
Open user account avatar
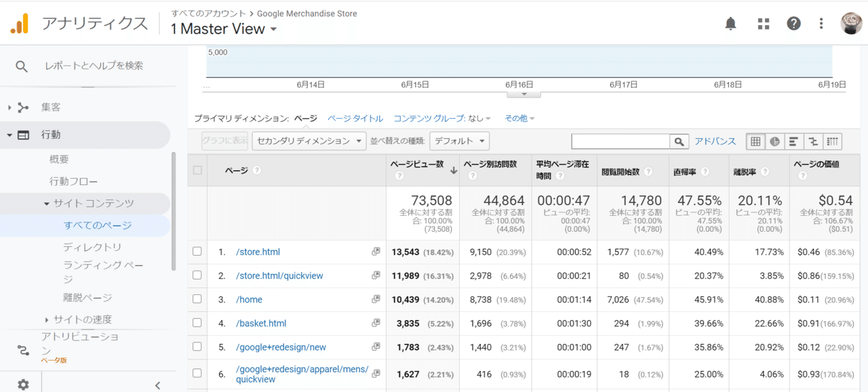click(x=851, y=23)
